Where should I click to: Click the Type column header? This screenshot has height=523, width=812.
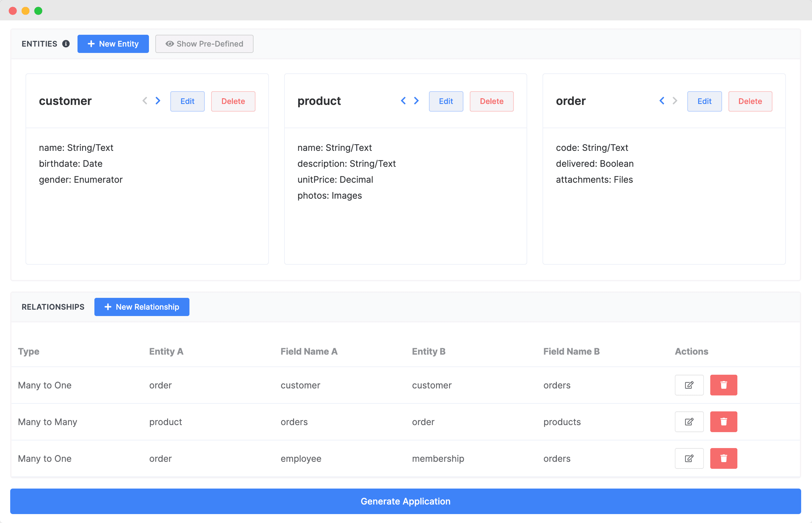click(x=28, y=351)
